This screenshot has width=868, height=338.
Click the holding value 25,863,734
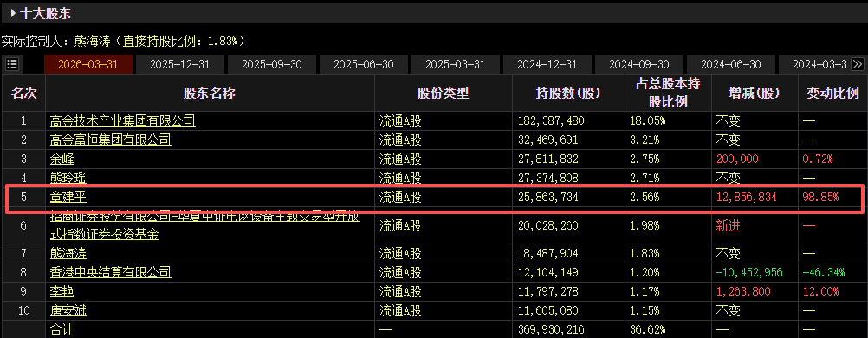point(548,197)
